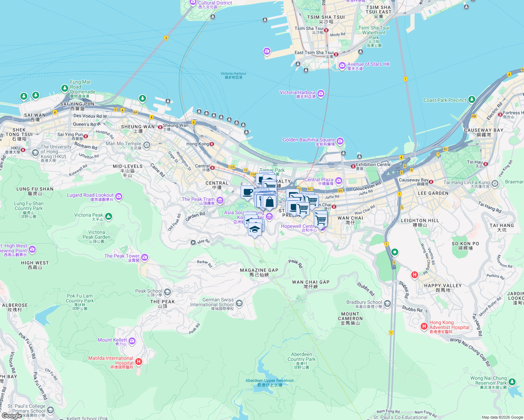Viewport: 524px width, 420px height.
Task: Click the Exhibition Centre place label
Action: coord(373,164)
